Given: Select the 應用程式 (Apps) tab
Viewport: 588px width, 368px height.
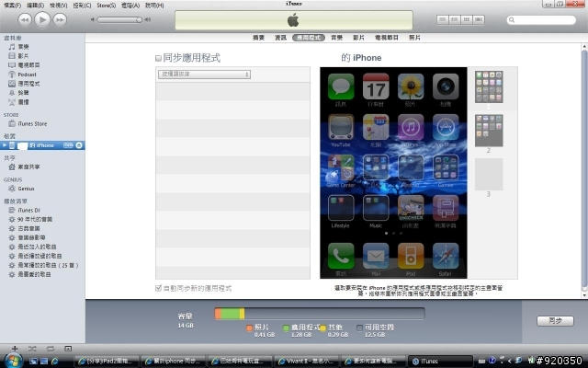Looking at the screenshot, I should 309,38.
